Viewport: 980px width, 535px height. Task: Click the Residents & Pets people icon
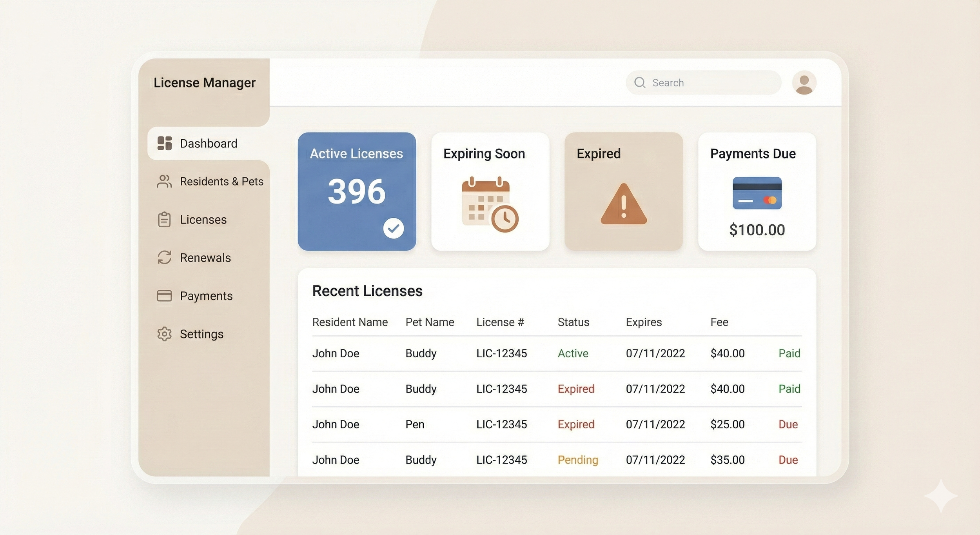pos(164,181)
